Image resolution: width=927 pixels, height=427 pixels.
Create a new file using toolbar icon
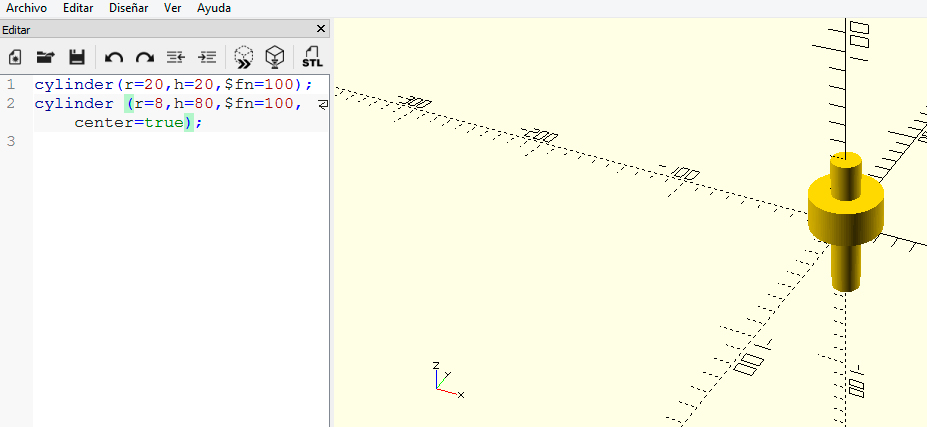point(15,57)
